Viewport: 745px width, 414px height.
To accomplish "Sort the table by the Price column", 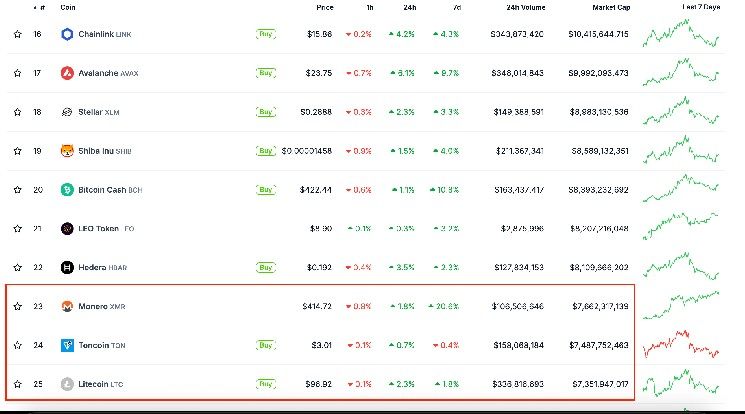I will pos(325,8).
